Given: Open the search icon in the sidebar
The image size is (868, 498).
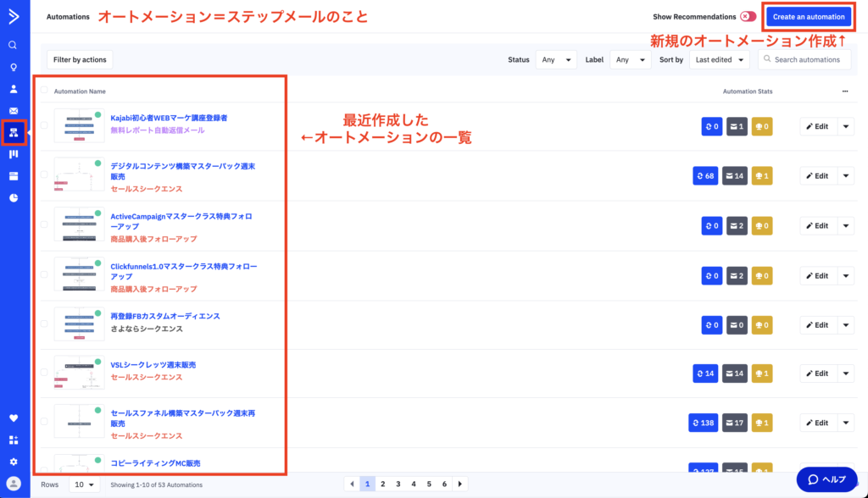Looking at the screenshot, I should (13, 45).
